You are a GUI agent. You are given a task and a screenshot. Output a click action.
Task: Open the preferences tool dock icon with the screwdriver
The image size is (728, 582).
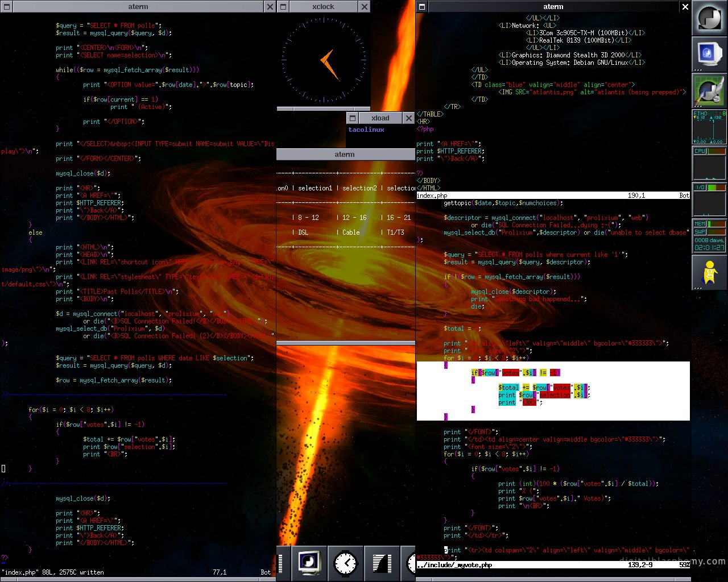709,91
